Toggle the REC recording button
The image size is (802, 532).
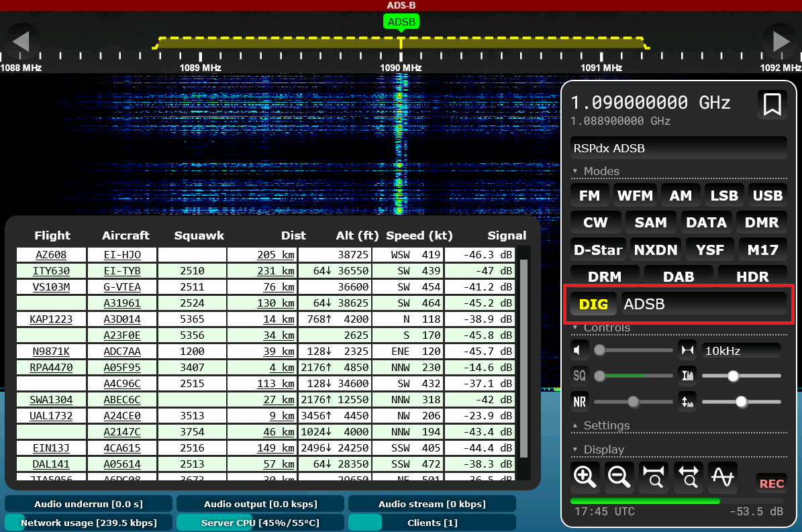click(772, 484)
